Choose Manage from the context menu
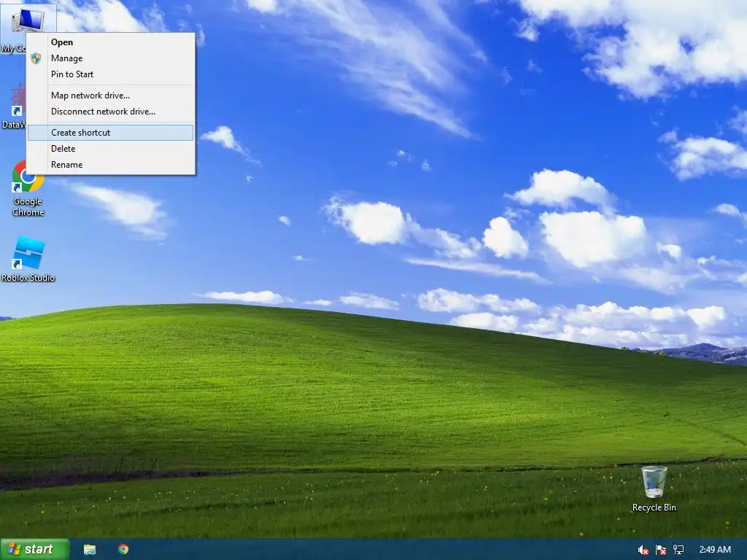747x560 pixels. tap(111, 58)
